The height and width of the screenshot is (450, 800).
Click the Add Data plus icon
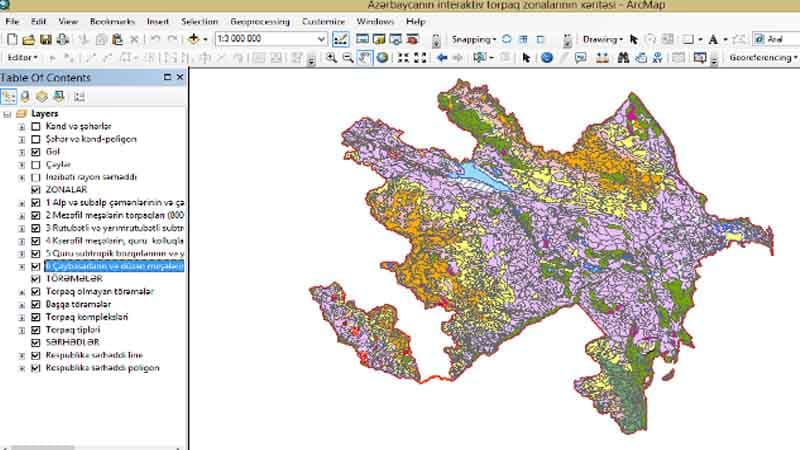point(193,39)
